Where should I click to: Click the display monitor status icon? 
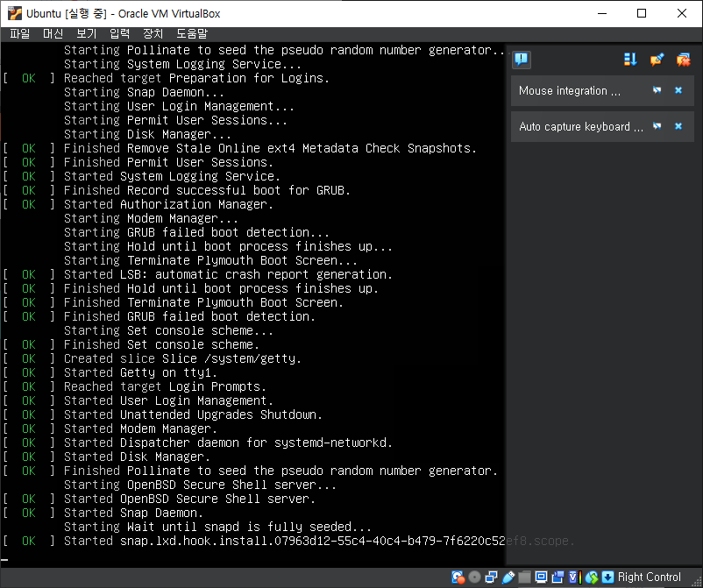[x=541, y=577]
